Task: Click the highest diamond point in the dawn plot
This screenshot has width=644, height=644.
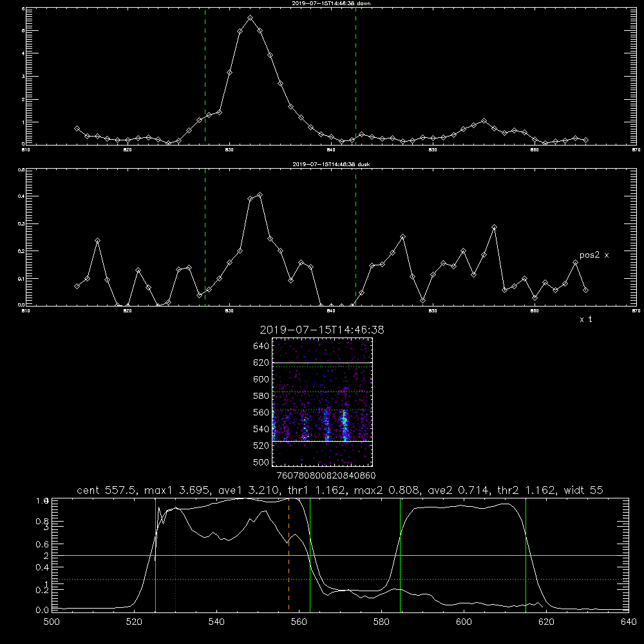Action: [250, 18]
